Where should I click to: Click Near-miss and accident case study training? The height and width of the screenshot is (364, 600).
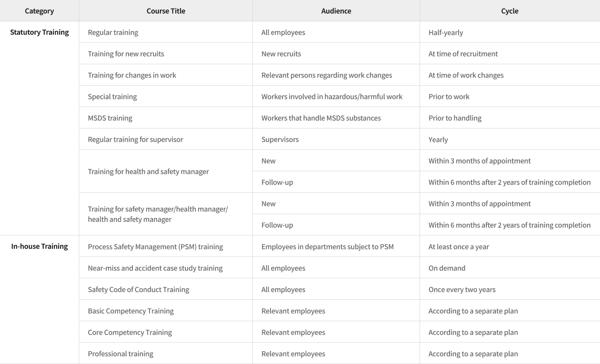(155, 268)
